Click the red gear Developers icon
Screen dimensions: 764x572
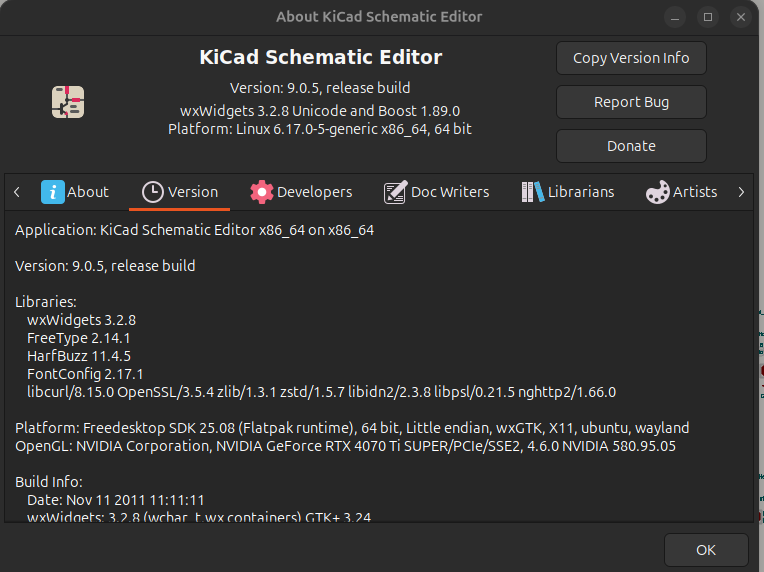point(262,192)
